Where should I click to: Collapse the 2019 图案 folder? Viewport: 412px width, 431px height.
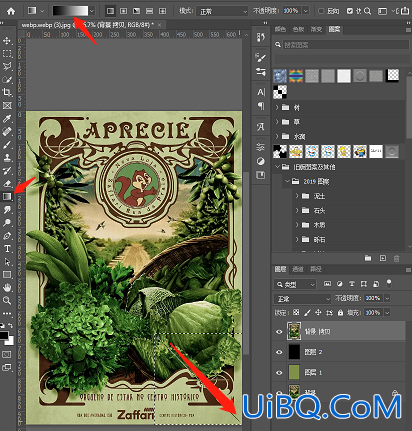click(287, 181)
